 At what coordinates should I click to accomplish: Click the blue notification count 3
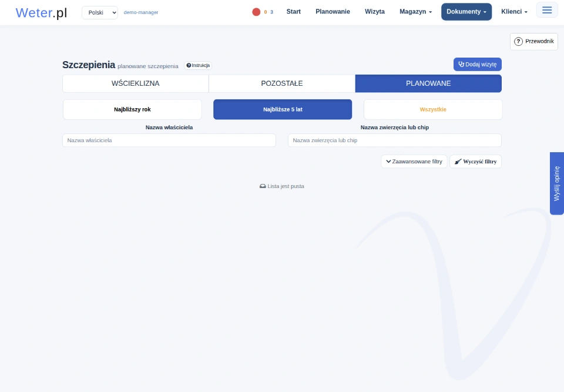point(271,12)
